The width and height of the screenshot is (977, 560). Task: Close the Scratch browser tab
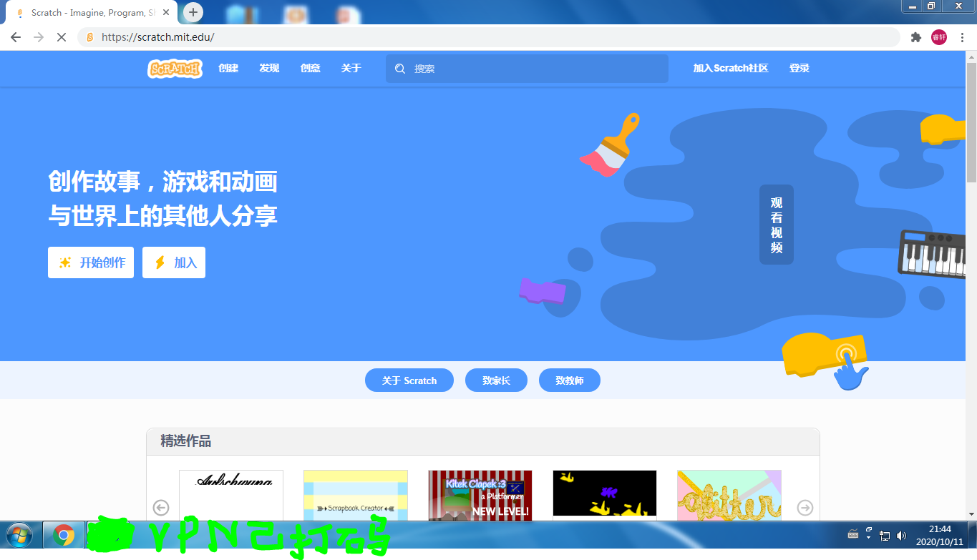pyautogui.click(x=165, y=13)
